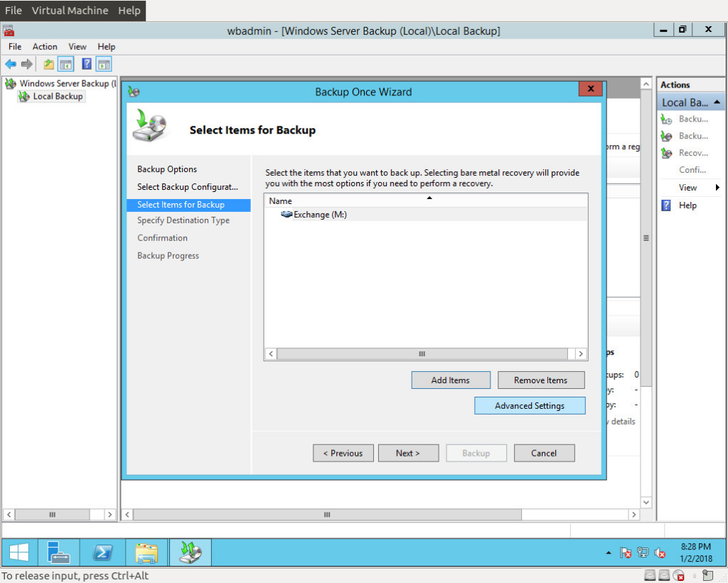Open Windows Server Backup taskbar icon
The height and width of the screenshot is (583, 728).
[x=191, y=552]
